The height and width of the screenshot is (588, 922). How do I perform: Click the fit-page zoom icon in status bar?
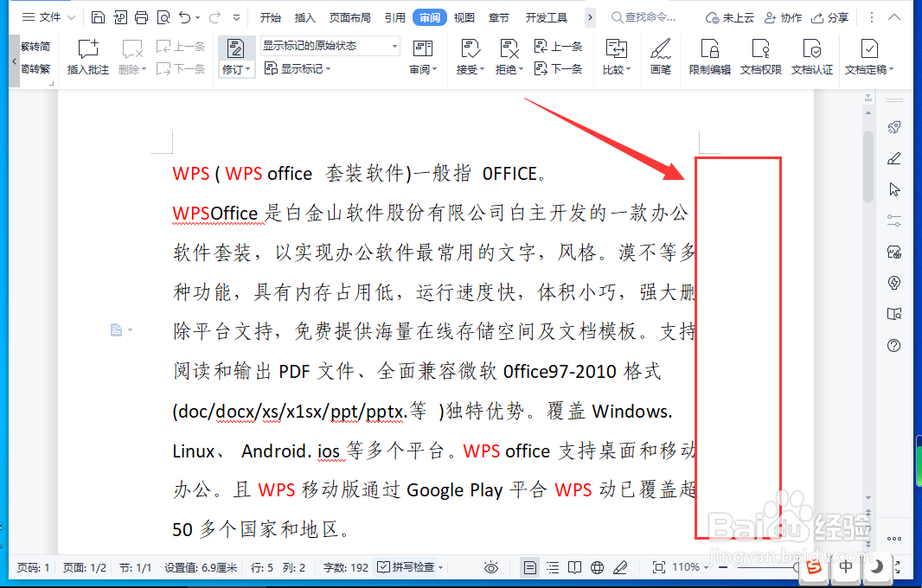pyautogui.click(x=658, y=567)
